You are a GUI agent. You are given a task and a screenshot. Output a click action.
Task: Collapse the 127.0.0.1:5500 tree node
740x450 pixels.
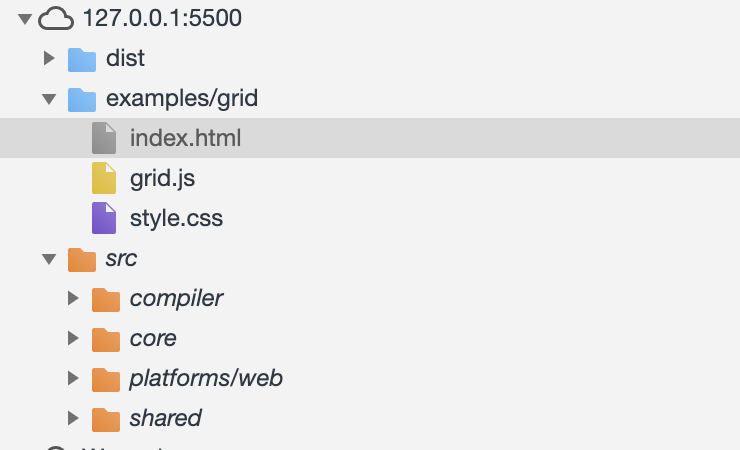[x=25, y=19]
